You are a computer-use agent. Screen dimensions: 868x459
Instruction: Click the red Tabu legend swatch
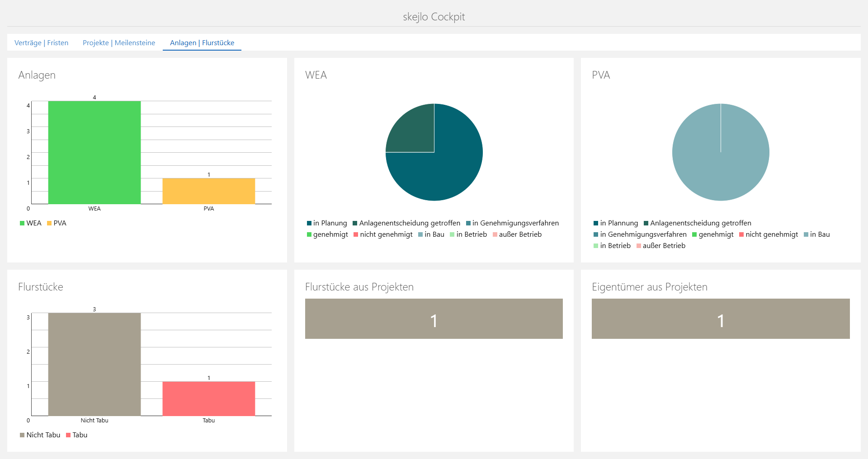pos(69,435)
